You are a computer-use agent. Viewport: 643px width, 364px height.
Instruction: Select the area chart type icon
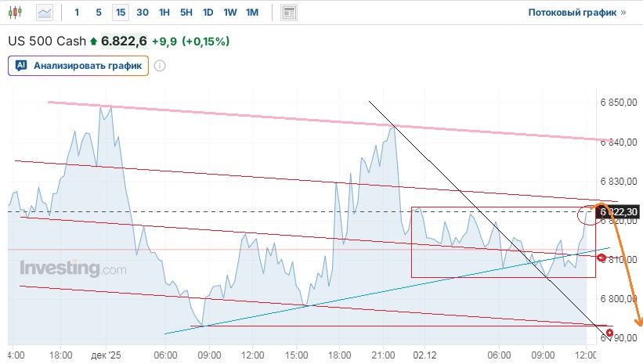coord(46,13)
